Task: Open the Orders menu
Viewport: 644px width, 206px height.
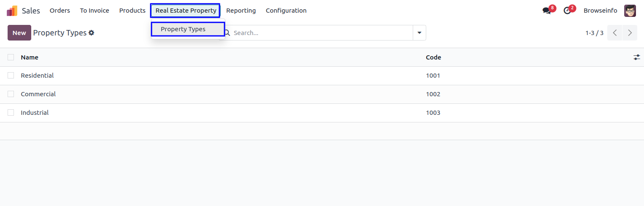Action: coord(60,11)
